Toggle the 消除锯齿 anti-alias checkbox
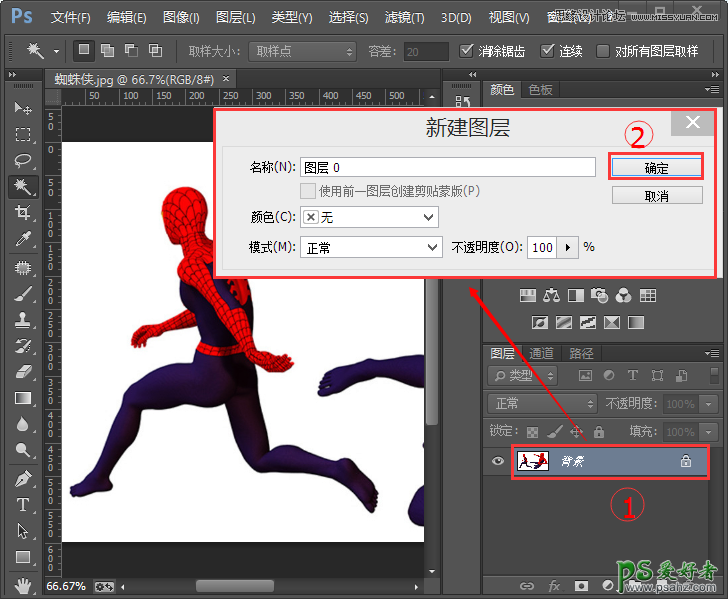The image size is (728, 599). 466,51
